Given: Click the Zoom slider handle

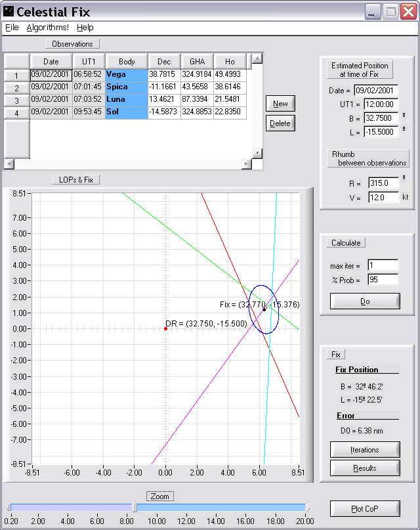Looking at the screenshot, I should [x=135, y=507].
